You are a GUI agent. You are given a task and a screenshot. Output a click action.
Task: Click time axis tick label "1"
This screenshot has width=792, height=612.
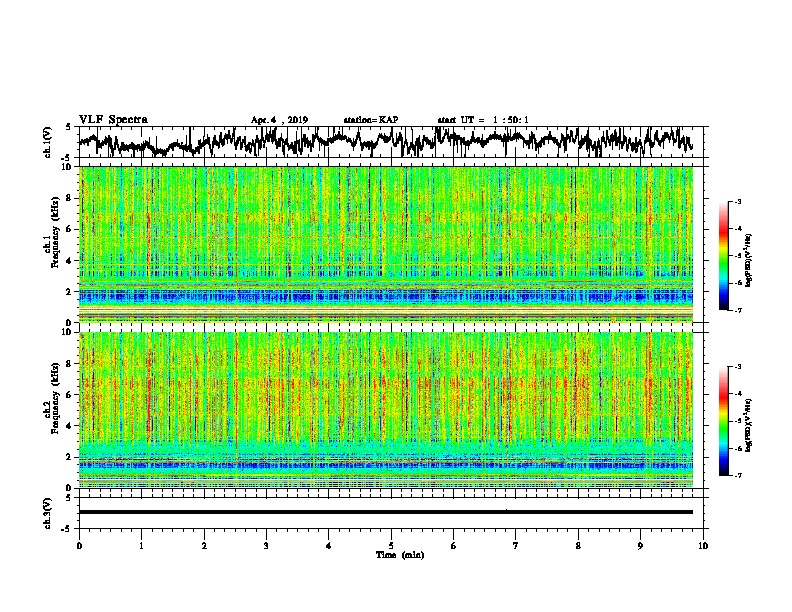141,545
